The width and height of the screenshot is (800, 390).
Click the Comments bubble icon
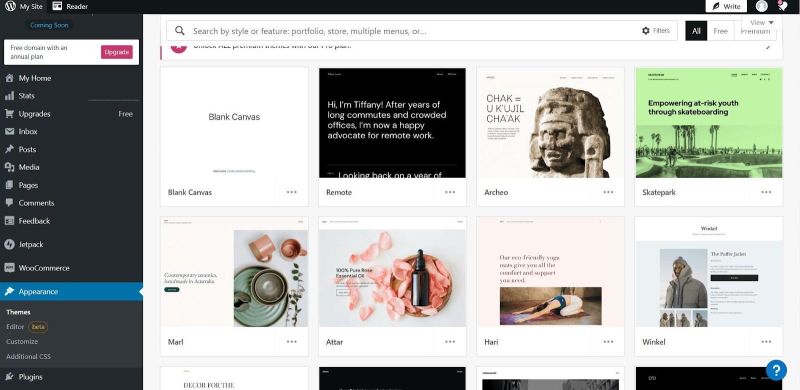(x=9, y=203)
